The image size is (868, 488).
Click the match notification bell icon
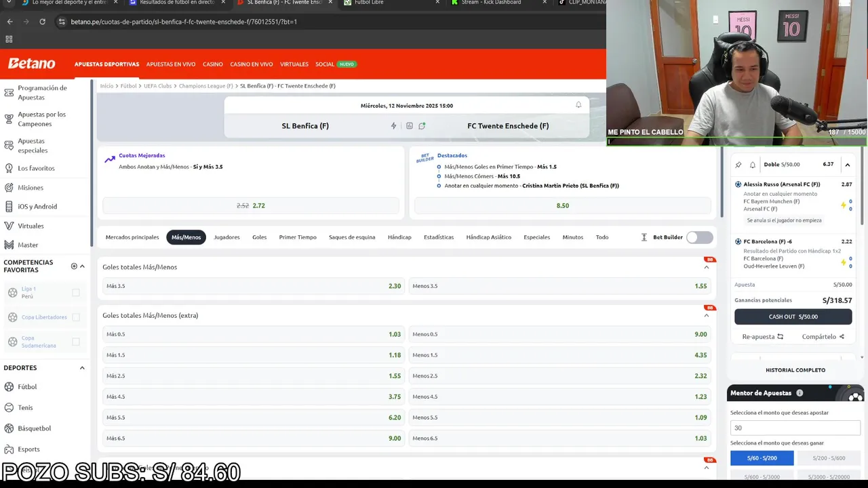[578, 105]
